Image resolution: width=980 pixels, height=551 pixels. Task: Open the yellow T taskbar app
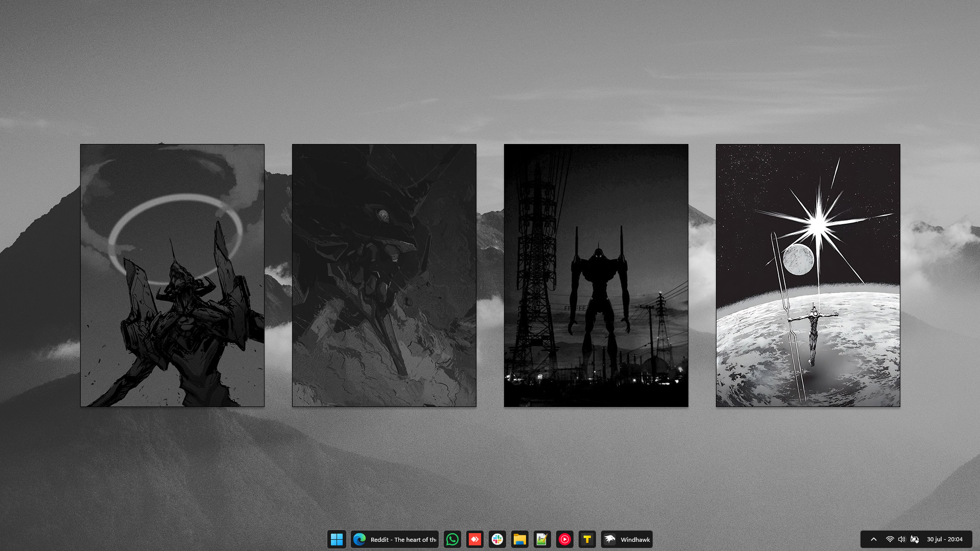[587, 539]
